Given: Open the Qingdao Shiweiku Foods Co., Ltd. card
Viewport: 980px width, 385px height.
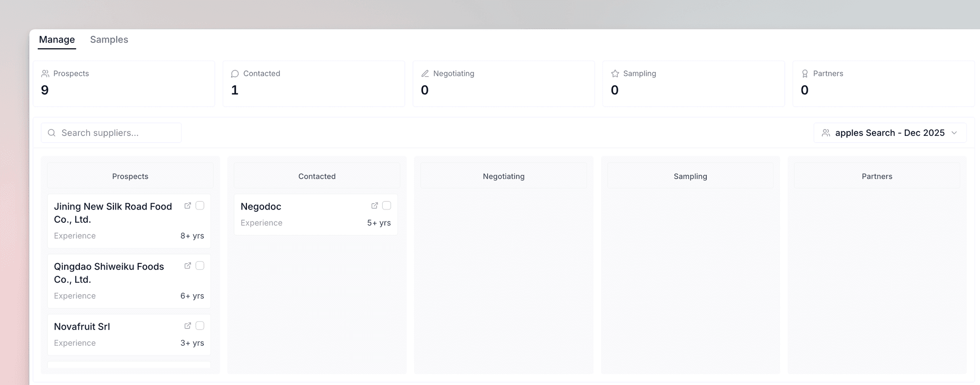Looking at the screenshot, I should 129,281.
